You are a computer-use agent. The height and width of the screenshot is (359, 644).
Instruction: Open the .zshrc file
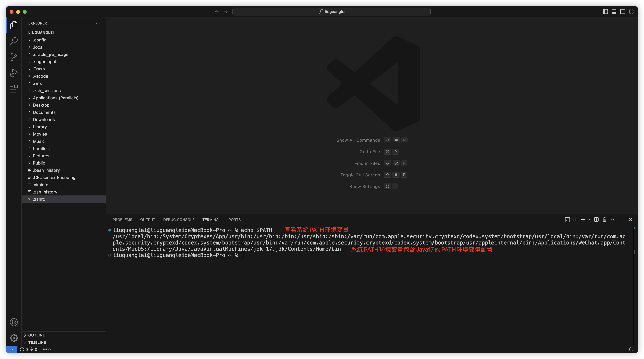click(39, 199)
